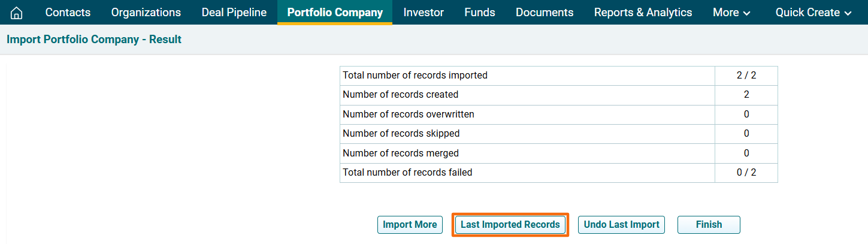Screen dimensions: 868x244
Task: View Last Imported Records
Action: pyautogui.click(x=510, y=225)
